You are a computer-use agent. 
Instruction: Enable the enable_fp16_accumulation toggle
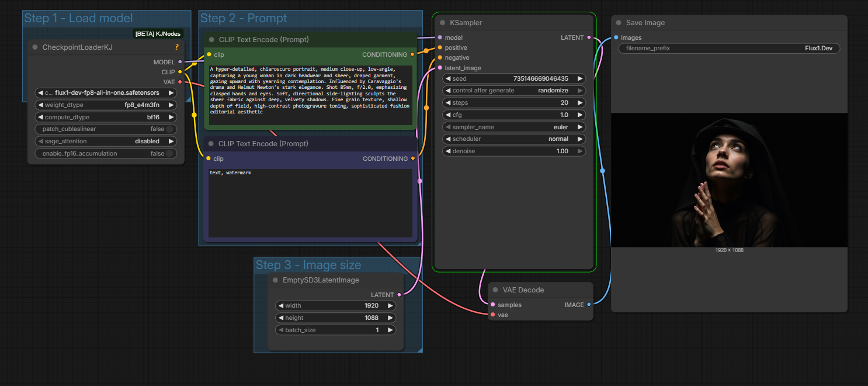pyautogui.click(x=169, y=154)
